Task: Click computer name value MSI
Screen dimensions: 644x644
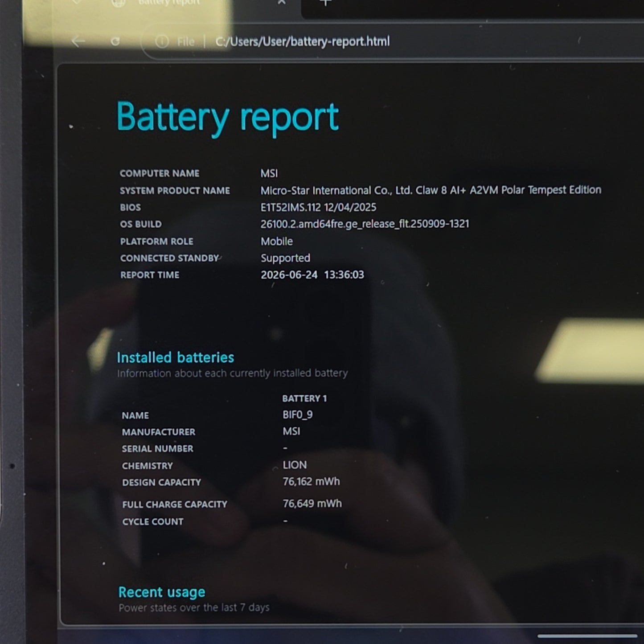Action: click(269, 173)
